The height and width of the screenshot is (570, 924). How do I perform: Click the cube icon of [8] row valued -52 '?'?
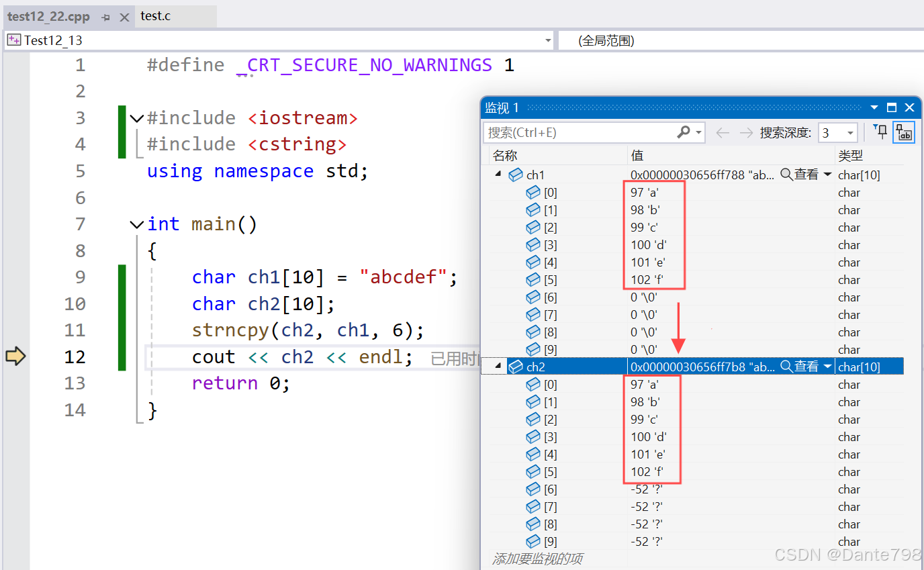(x=533, y=524)
